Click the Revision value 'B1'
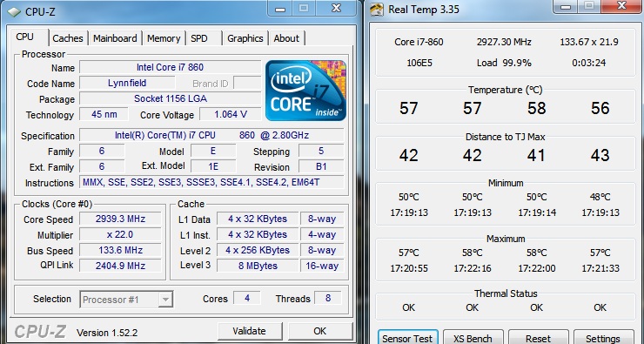 tap(321, 167)
